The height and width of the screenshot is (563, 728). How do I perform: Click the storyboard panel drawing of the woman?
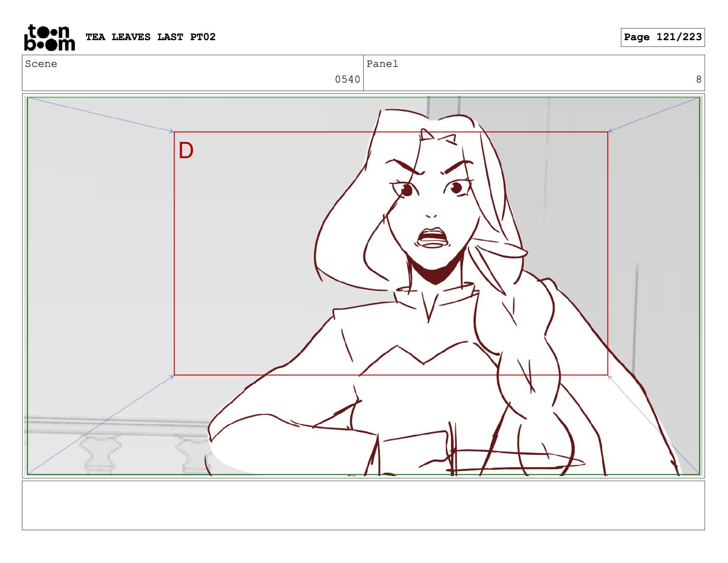point(363,286)
